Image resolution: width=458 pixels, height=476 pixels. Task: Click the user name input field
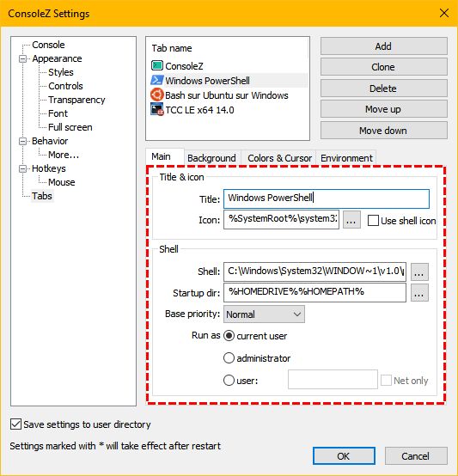(x=333, y=380)
